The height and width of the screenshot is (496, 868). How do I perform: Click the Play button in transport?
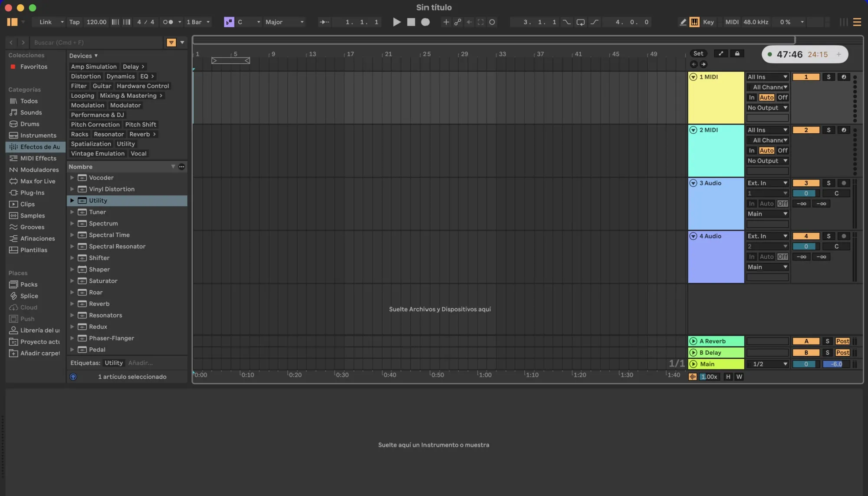pyautogui.click(x=396, y=22)
